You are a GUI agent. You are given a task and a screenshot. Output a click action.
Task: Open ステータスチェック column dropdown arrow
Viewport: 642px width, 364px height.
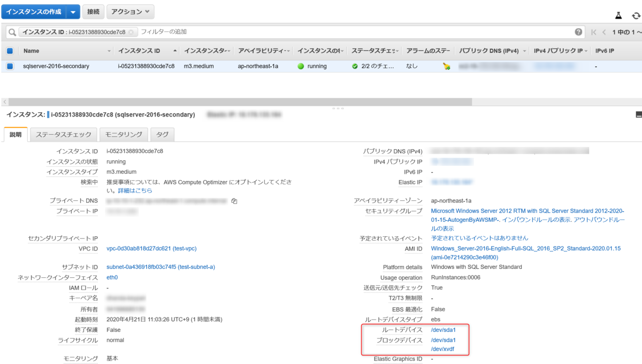pos(398,51)
